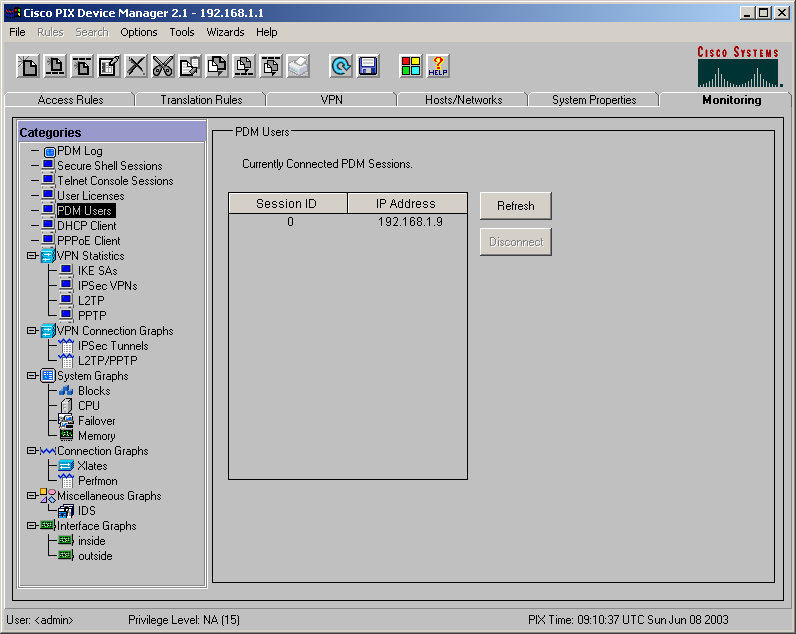Click the IP Address column header
796x634 pixels.
click(407, 203)
